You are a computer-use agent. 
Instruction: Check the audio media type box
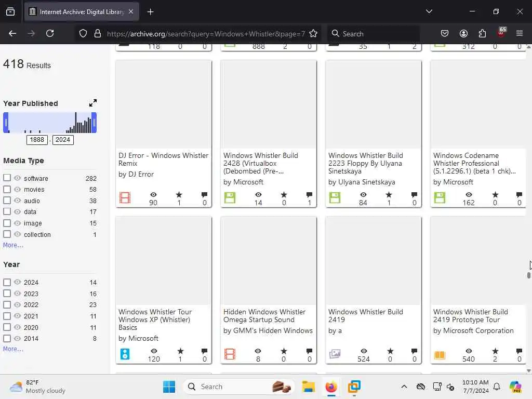7,200
